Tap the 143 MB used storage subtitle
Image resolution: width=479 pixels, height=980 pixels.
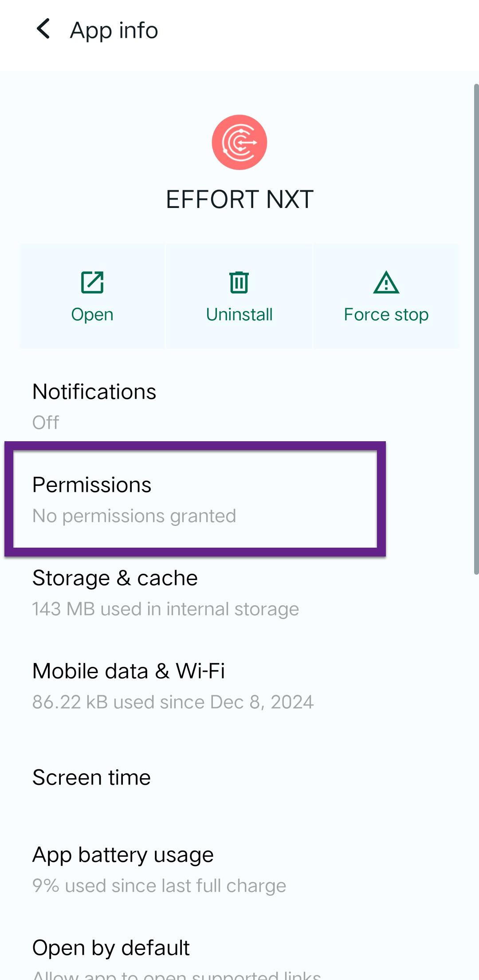(x=165, y=609)
